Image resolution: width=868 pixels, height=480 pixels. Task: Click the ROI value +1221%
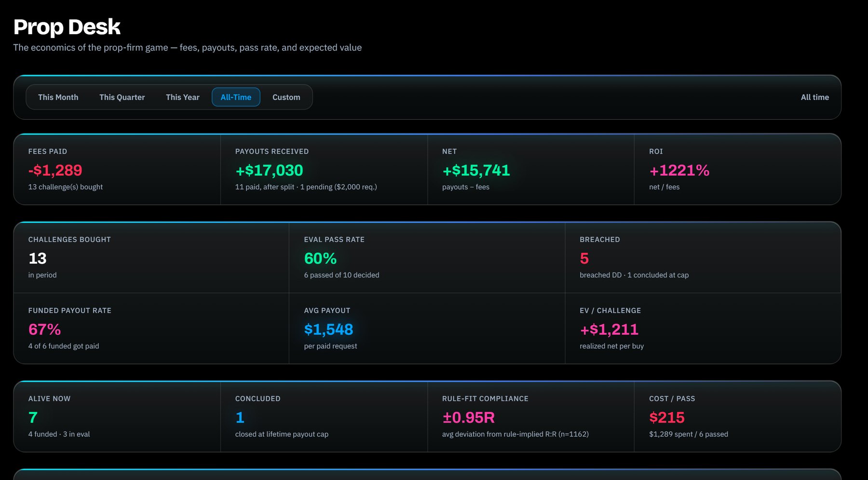coord(679,170)
